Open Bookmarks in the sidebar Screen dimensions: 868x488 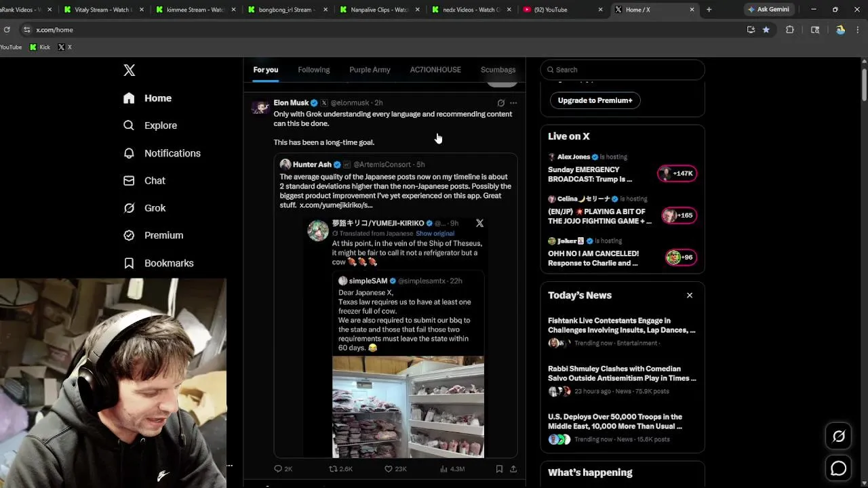(159, 263)
